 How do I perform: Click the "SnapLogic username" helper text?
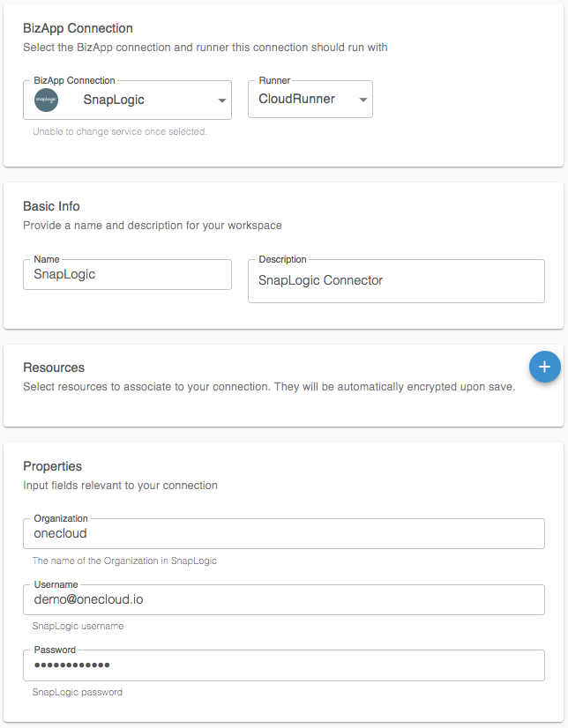pos(78,627)
